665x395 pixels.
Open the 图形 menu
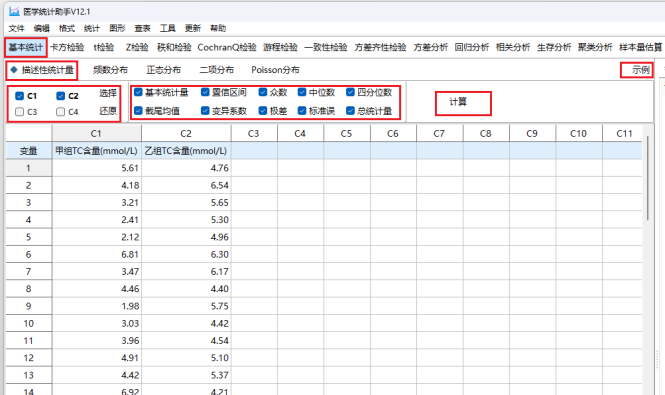point(117,28)
